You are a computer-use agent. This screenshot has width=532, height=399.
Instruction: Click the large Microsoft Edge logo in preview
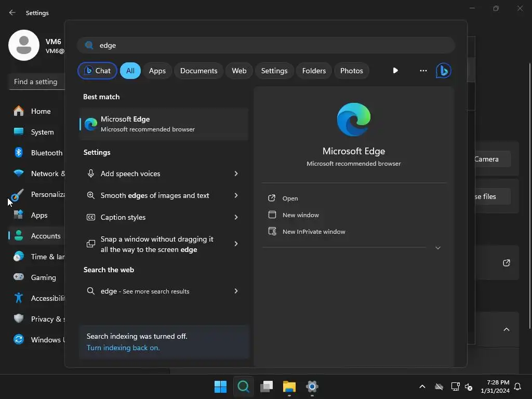click(x=353, y=119)
